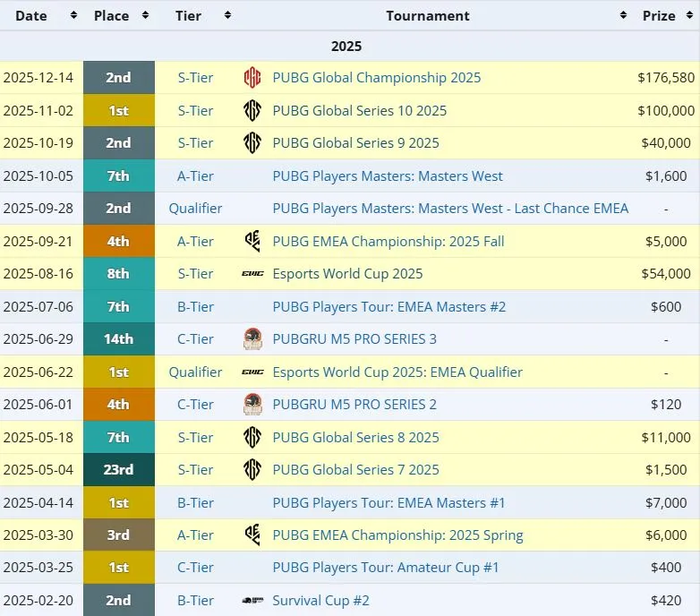Screen dimensions: 700x616
Task: Click the Qualifier tier link in the 2025-09-28 row
Action: point(195,209)
